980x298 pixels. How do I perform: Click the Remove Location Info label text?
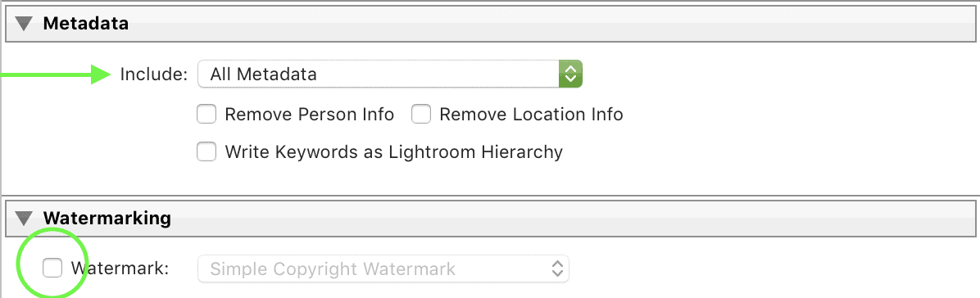[x=531, y=115]
